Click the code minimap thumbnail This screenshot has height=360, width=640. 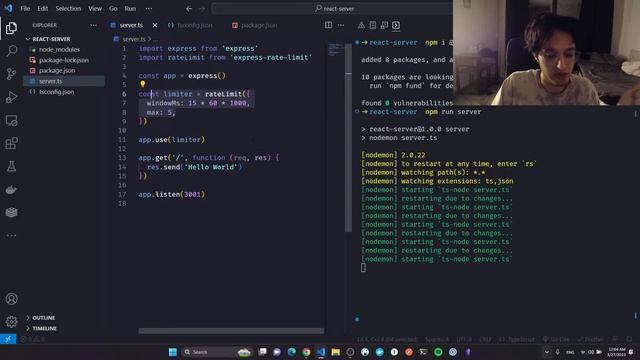336,49
